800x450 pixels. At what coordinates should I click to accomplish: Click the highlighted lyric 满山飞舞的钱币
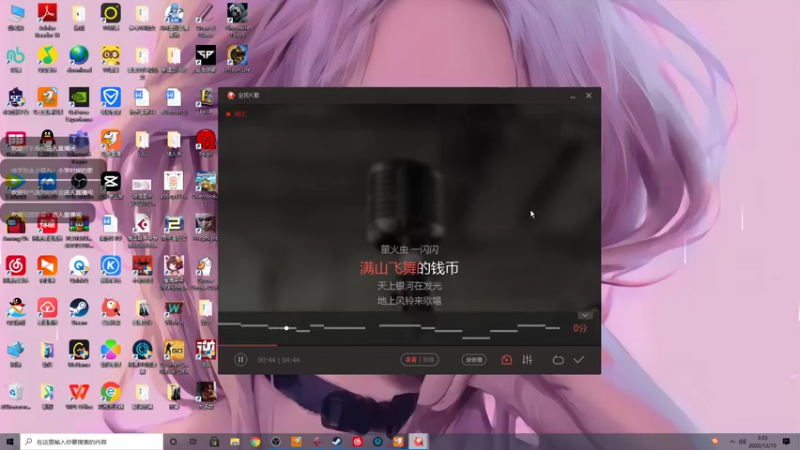click(x=409, y=268)
